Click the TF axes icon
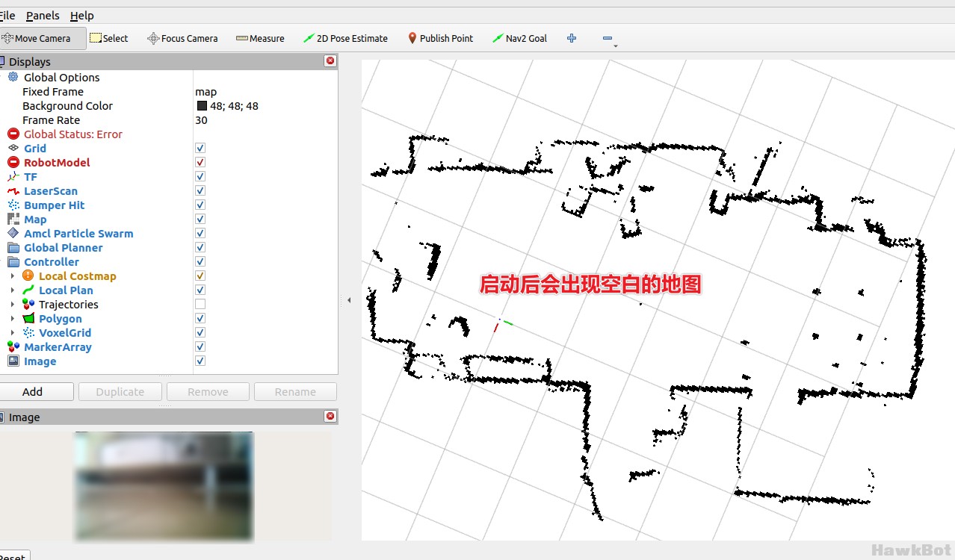 click(x=13, y=176)
